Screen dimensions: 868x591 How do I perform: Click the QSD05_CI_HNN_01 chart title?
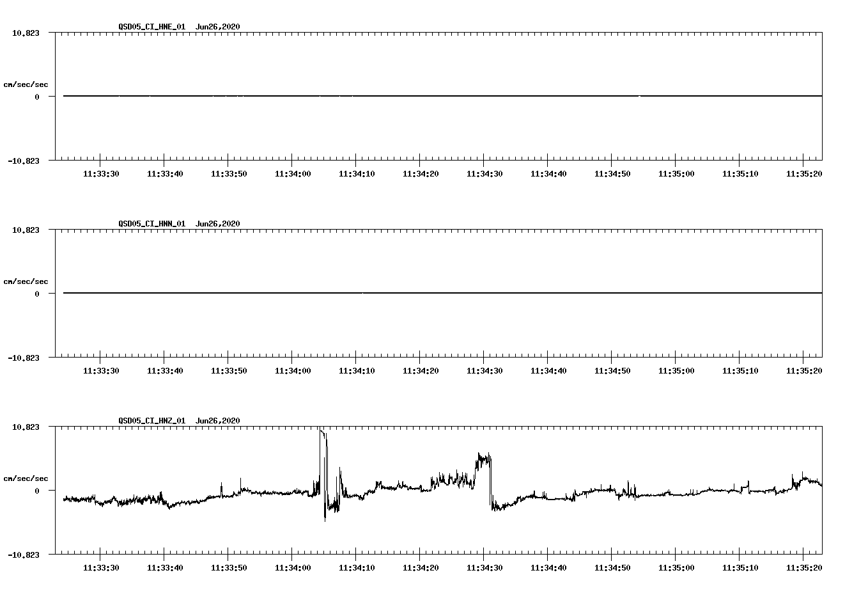pyautogui.click(x=152, y=224)
